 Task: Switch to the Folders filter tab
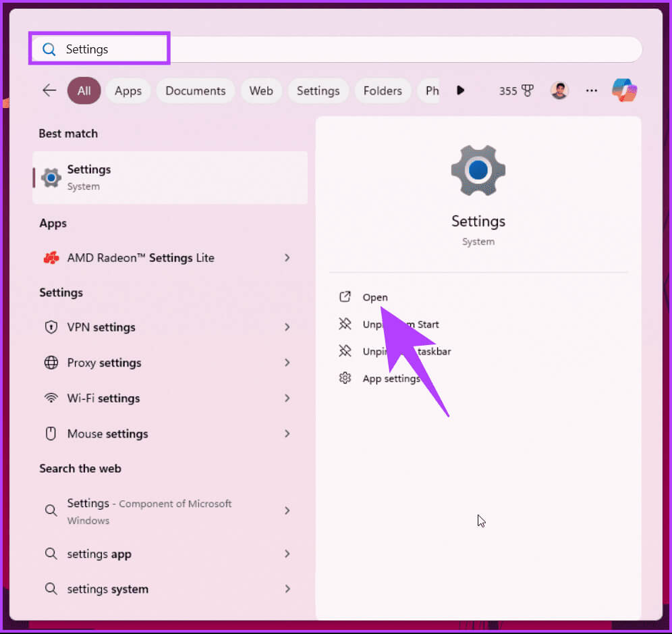[383, 90]
